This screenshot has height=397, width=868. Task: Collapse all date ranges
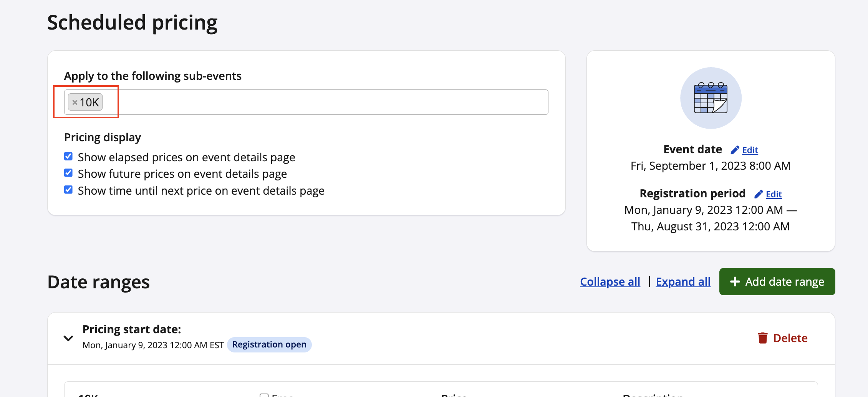(x=610, y=282)
